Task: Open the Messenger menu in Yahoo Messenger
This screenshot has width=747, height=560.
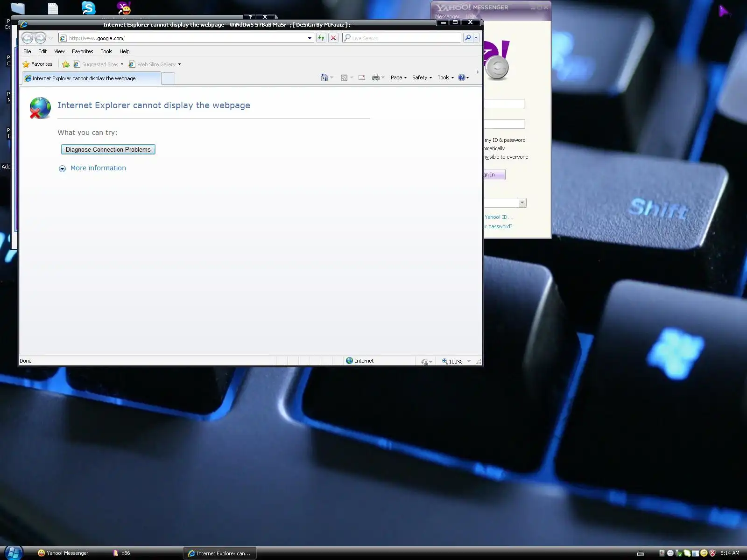Action: point(447,16)
